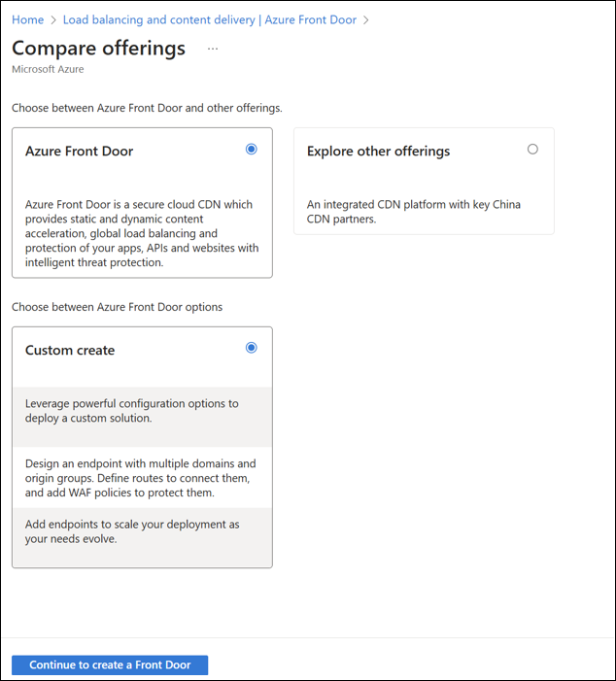Click the Choose between Azure Front Door options label
The image size is (616, 681).
(x=118, y=307)
